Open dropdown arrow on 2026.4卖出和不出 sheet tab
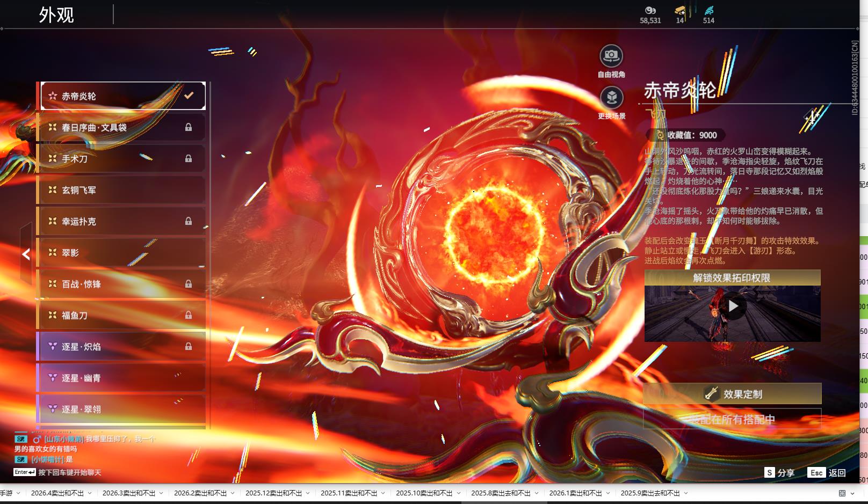Viewport: 868px width, 504px height. (90, 493)
